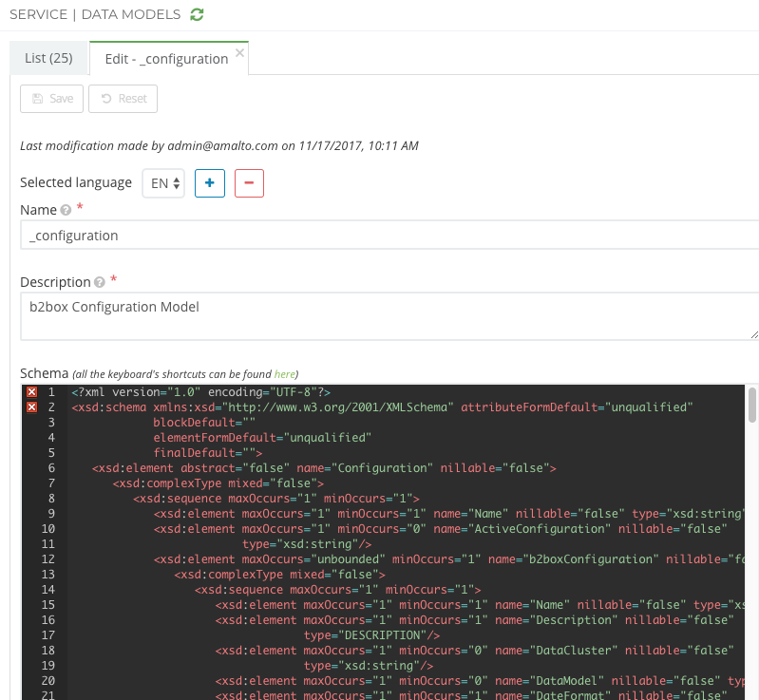The width and height of the screenshot is (759, 700).
Task: Click the help icon next to Description
Action: [100, 282]
